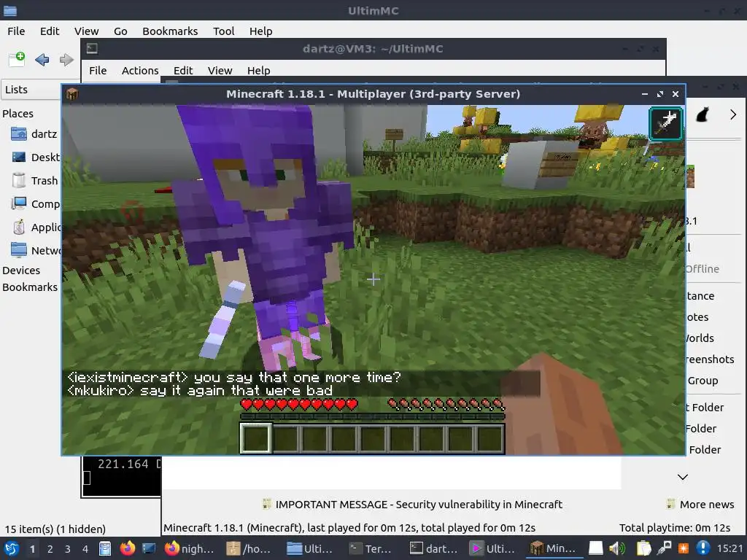Click the sword effect icon in Minecraft's top-right corner
Screen dimensions: 747x560
click(665, 123)
